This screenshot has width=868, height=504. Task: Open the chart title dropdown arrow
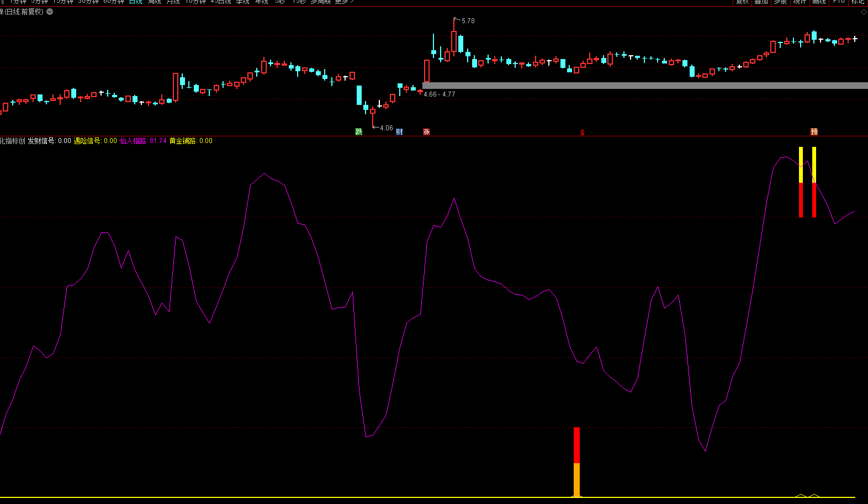pyautogui.click(x=50, y=12)
